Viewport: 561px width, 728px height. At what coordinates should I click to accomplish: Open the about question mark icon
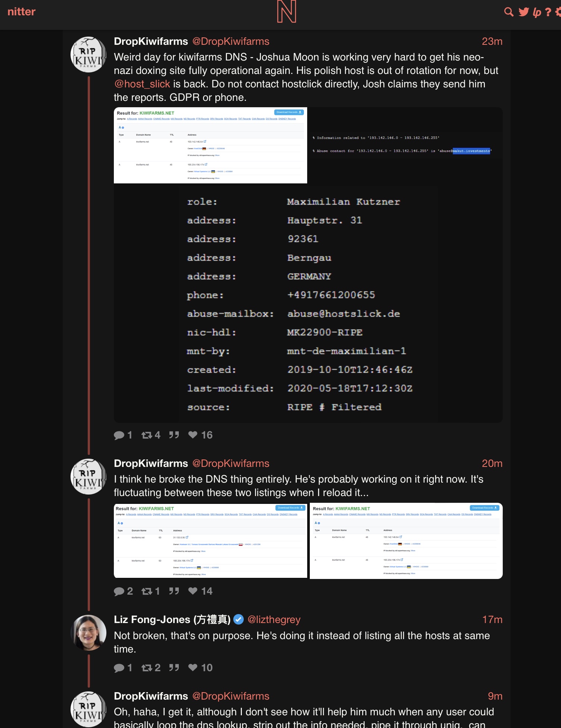(x=548, y=12)
